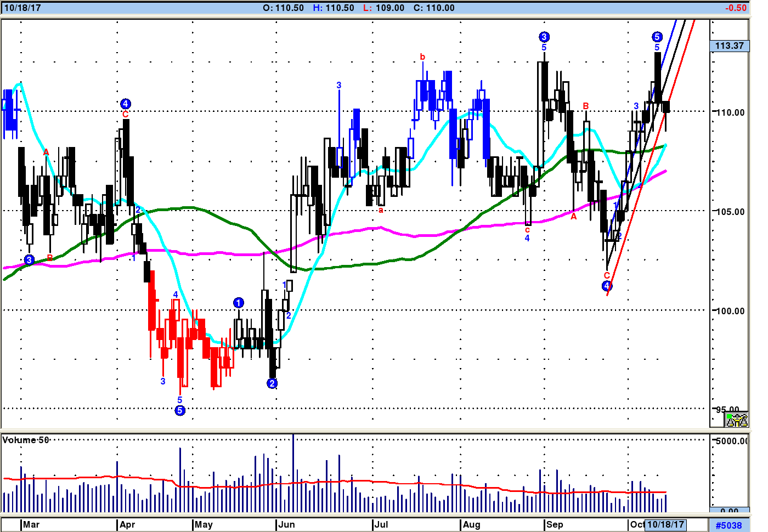This screenshot has width=768, height=532.
Task: Click the red A label in March
Action: [46, 152]
